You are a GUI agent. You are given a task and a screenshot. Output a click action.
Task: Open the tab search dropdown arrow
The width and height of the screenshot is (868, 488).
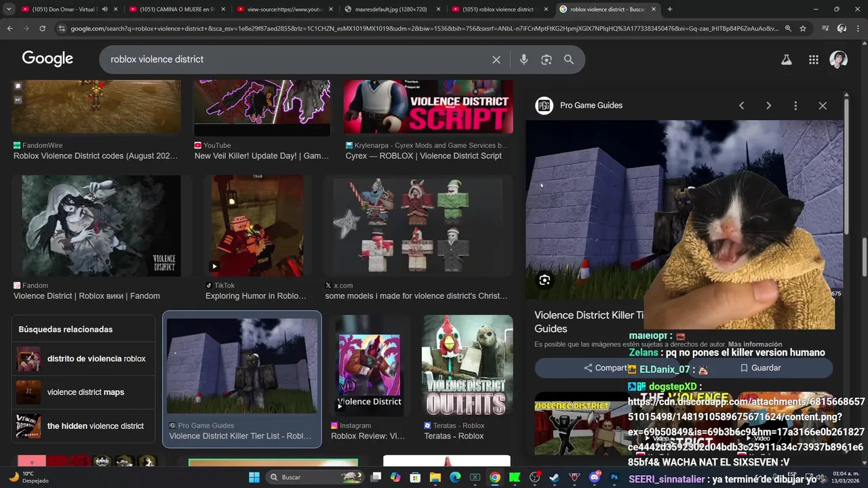point(9,9)
